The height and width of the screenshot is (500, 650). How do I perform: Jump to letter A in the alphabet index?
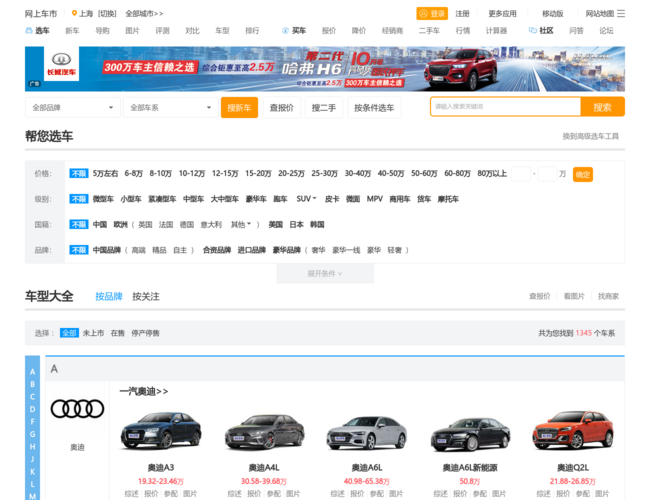(32, 372)
